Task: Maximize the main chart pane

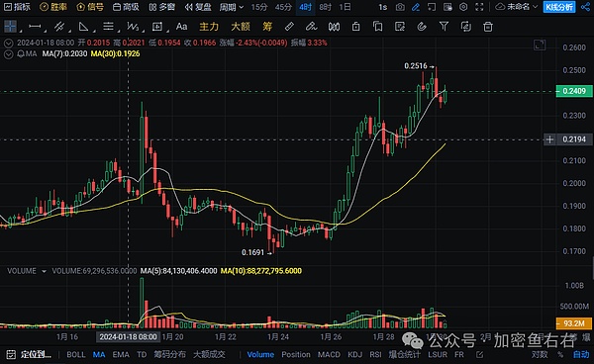Action: (540, 45)
